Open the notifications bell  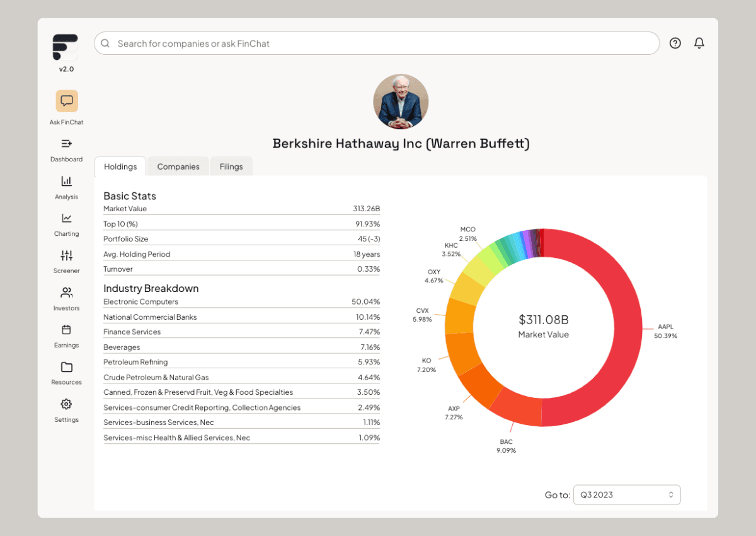tap(699, 43)
